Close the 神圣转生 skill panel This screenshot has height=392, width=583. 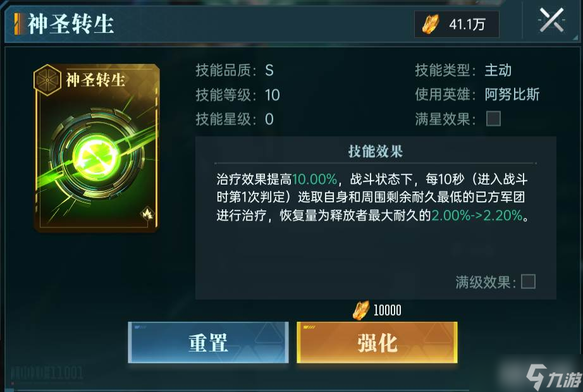click(x=551, y=21)
